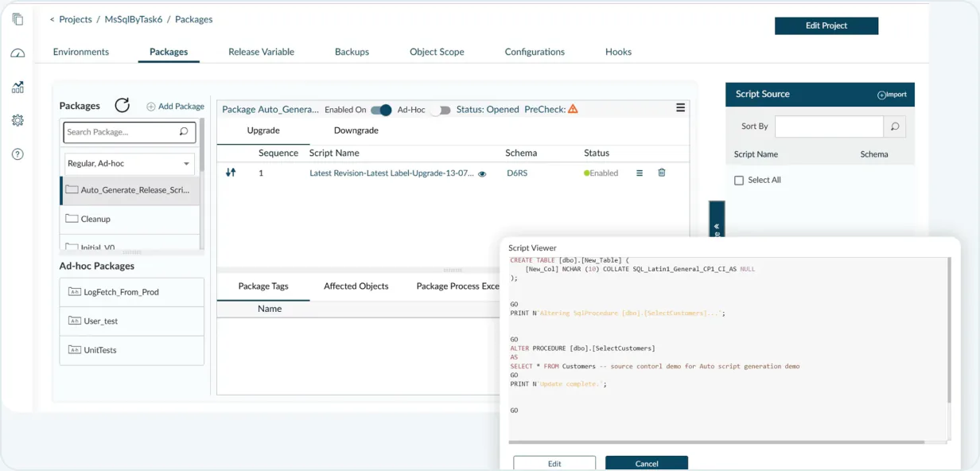Viewport: 980px width, 471px height.
Task: Open the dashboard gauge icon in sidebar
Action: pyautogui.click(x=17, y=53)
